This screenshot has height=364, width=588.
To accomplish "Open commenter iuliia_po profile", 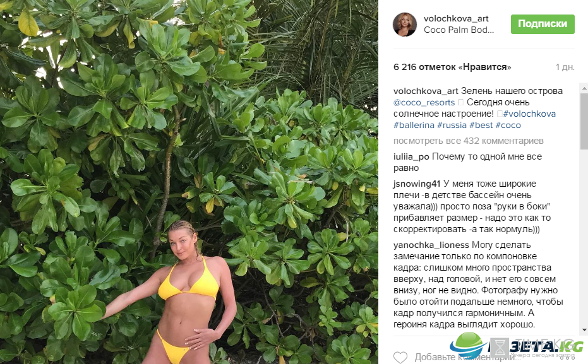I will [x=411, y=156].
